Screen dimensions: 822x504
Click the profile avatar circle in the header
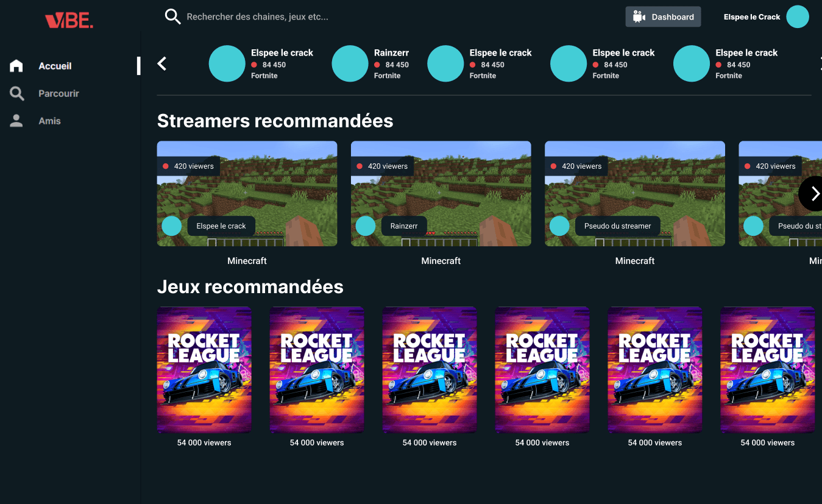(798, 17)
